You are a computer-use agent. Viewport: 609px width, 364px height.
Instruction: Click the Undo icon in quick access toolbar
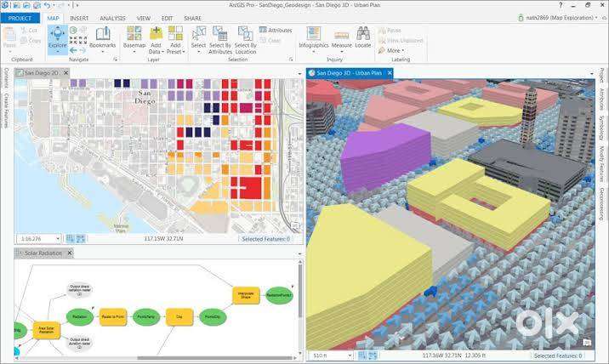click(x=47, y=5)
